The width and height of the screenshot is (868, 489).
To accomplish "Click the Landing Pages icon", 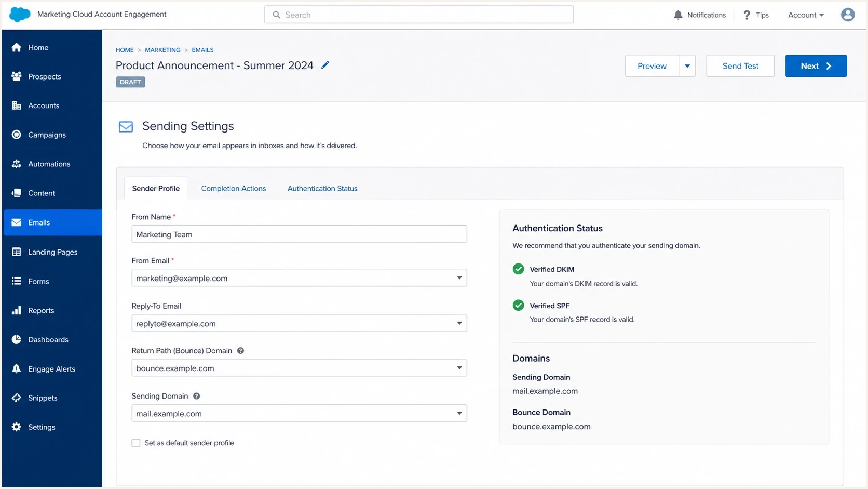I will [17, 252].
